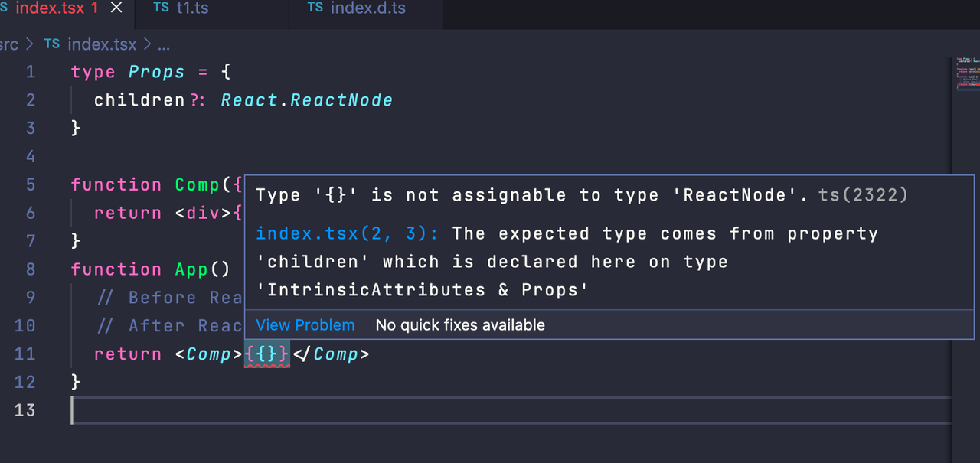The width and height of the screenshot is (980, 463).
Task: Click the Props type name on line 1
Action: (156, 72)
